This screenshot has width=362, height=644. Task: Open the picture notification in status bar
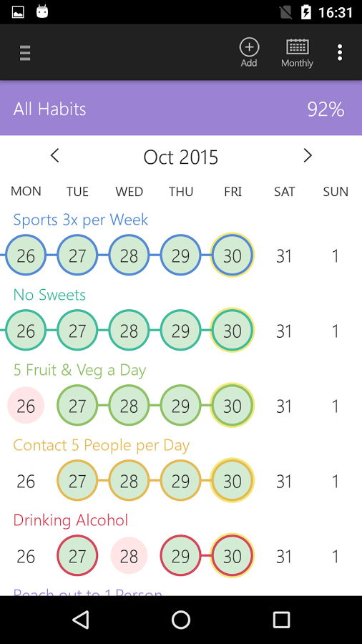click(18, 12)
